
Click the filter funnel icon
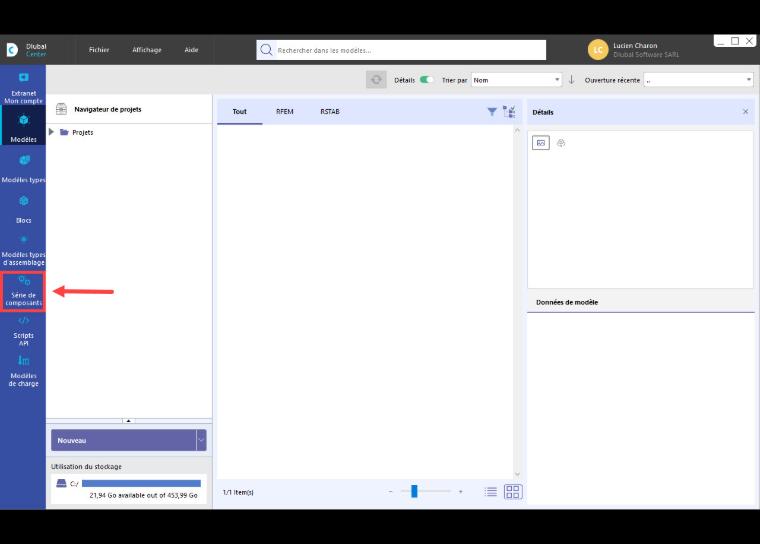tap(492, 112)
